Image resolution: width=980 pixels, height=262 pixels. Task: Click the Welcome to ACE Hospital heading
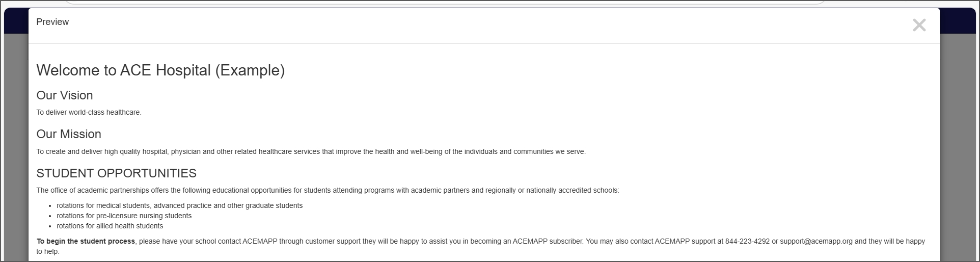click(160, 70)
